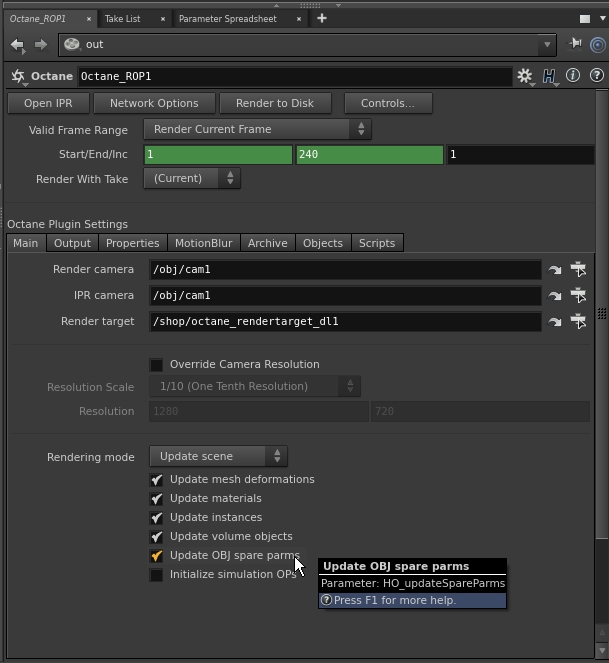The width and height of the screenshot is (609, 663).
Task: Select the Archive tab
Action: tap(268, 243)
